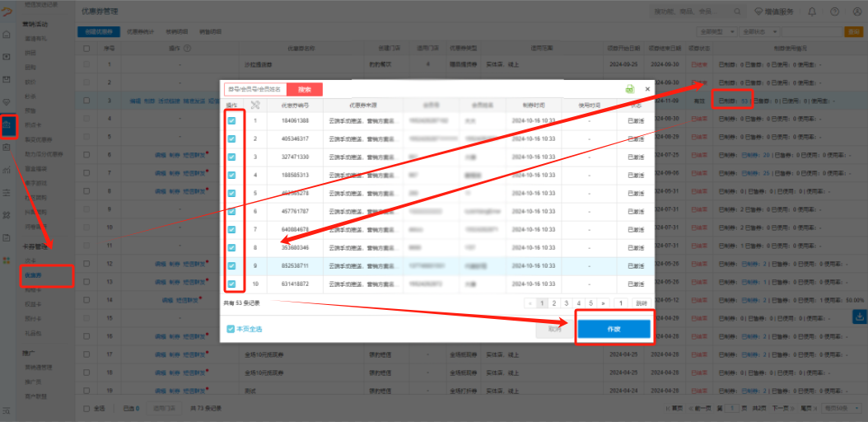Click the 首页 link in bottom pagination
This screenshot has height=422, width=868.
click(x=676, y=408)
